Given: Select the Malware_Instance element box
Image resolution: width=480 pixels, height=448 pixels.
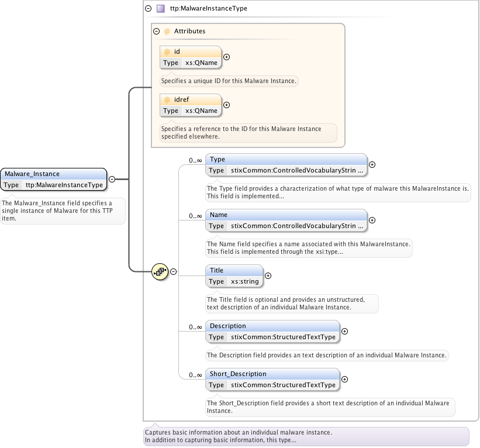Looking at the screenshot, I should click(x=54, y=174).
